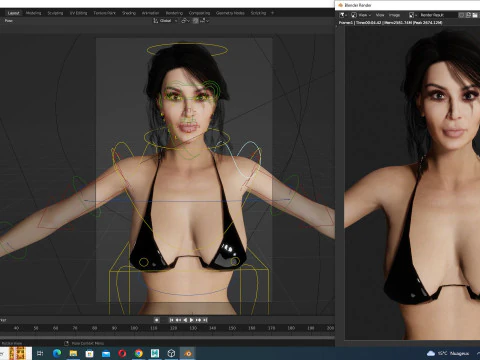Open the Geometry Nodes workspace tab
The height and width of the screenshot is (360, 480).
pyautogui.click(x=230, y=13)
